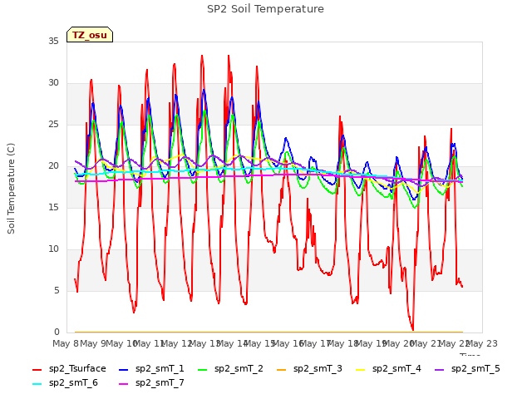Click the purple sp2_smT_5 legend swatch
This screenshot has height=399, width=532.
[440, 369]
